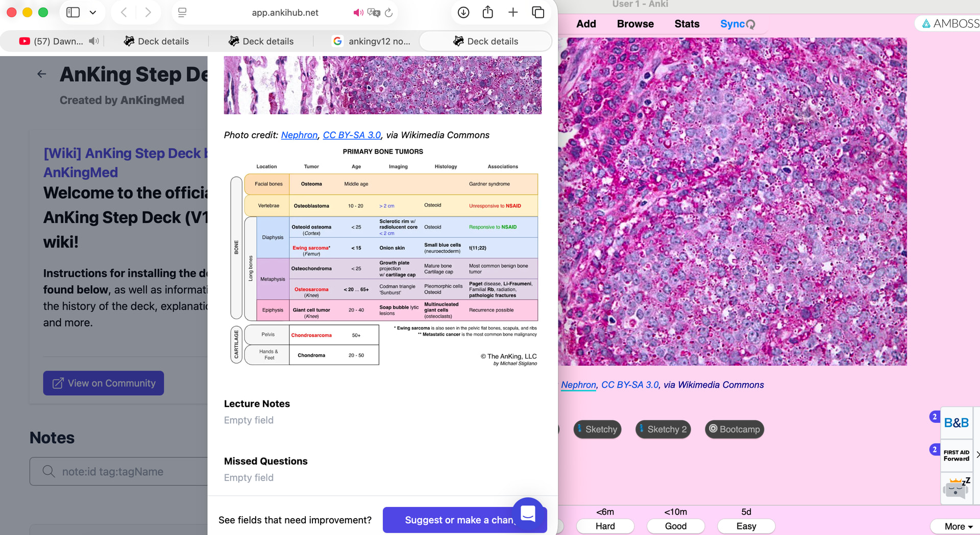
Task: Click the Primary Bone Tumors table image
Action: pyautogui.click(x=383, y=257)
